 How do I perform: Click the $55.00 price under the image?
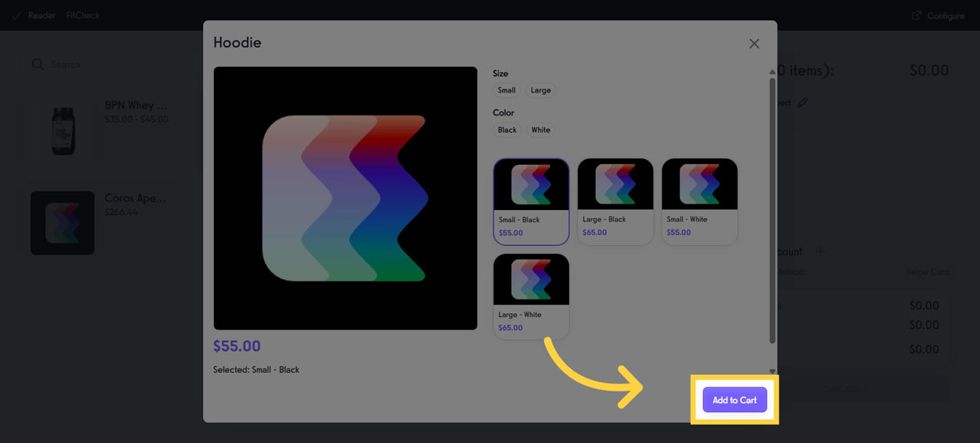[237, 346]
